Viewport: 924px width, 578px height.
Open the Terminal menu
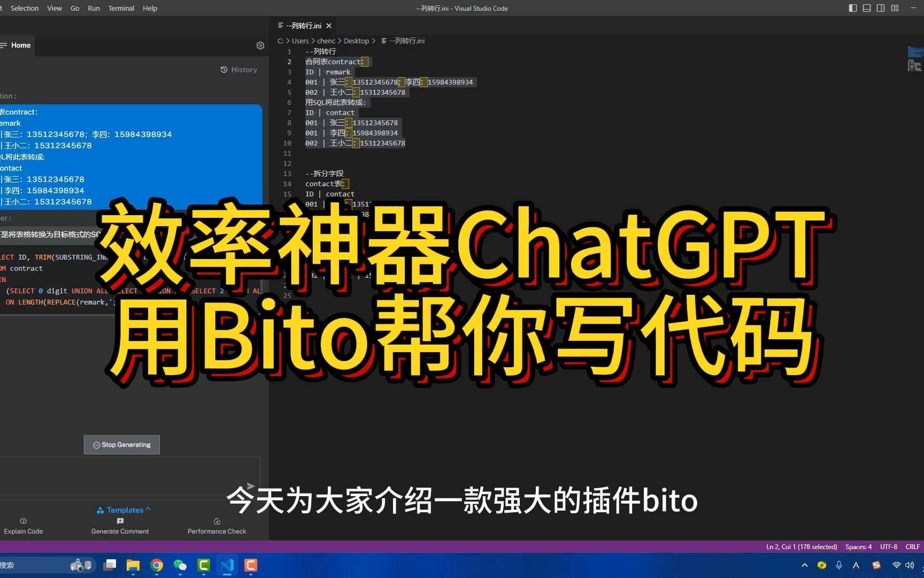(x=121, y=8)
